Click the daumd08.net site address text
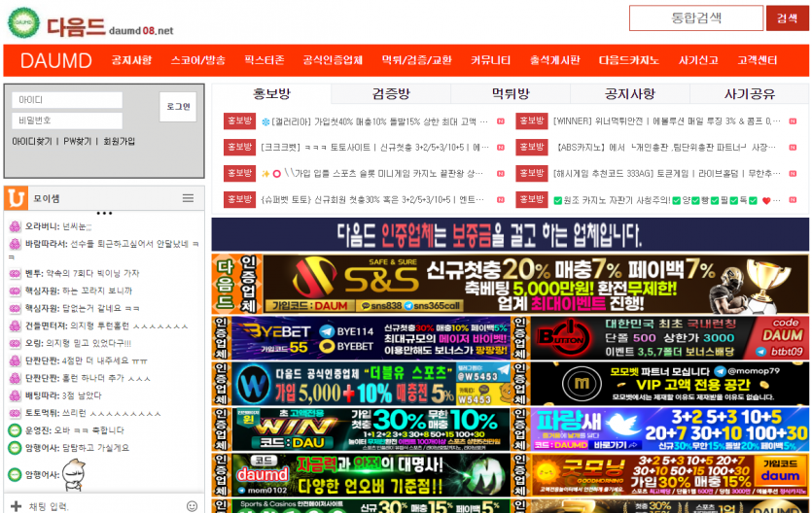The height and width of the screenshot is (513, 812). pyautogui.click(x=141, y=30)
